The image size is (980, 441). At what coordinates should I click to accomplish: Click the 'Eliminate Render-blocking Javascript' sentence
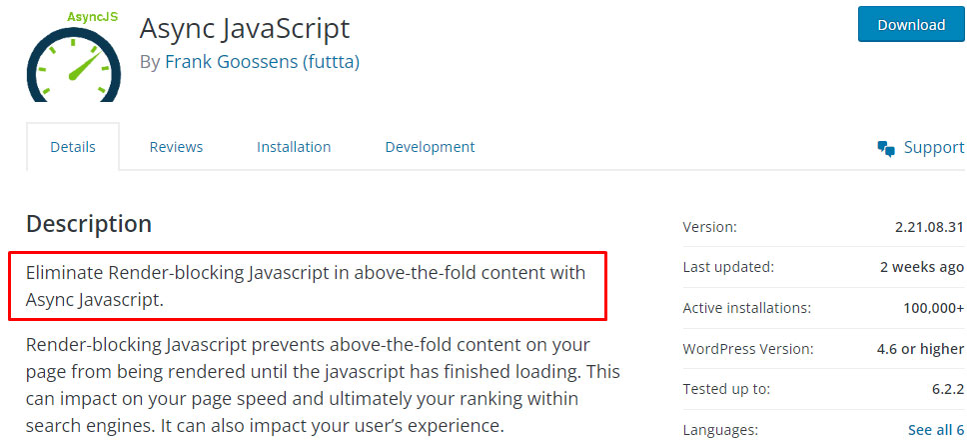click(x=306, y=286)
